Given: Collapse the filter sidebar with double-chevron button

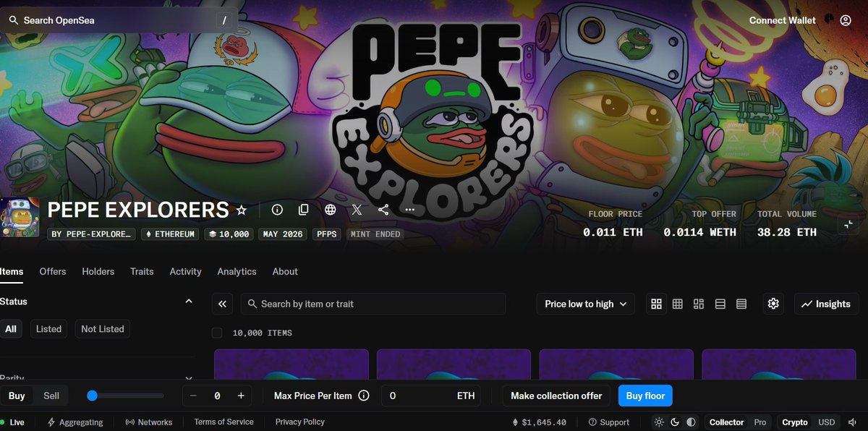Looking at the screenshot, I should point(222,304).
